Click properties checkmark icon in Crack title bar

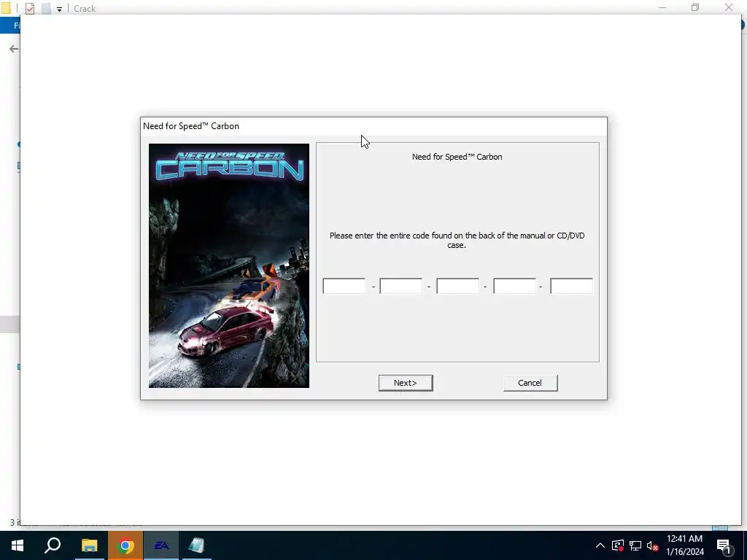[29, 9]
